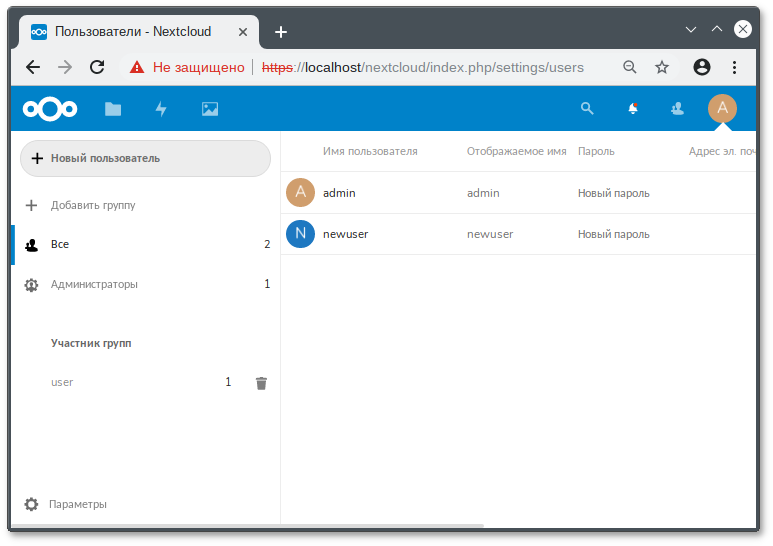Click the newuser row avatar
The width and height of the screenshot is (773, 546).
(x=300, y=234)
